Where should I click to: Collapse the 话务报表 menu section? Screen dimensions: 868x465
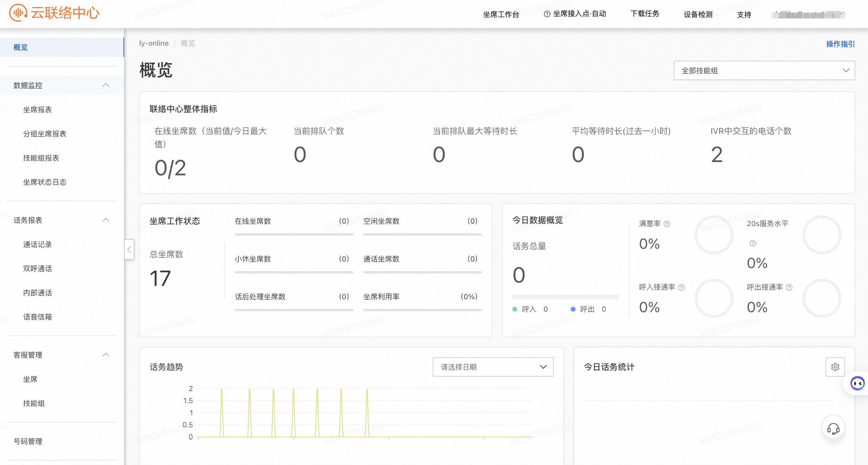coord(106,220)
